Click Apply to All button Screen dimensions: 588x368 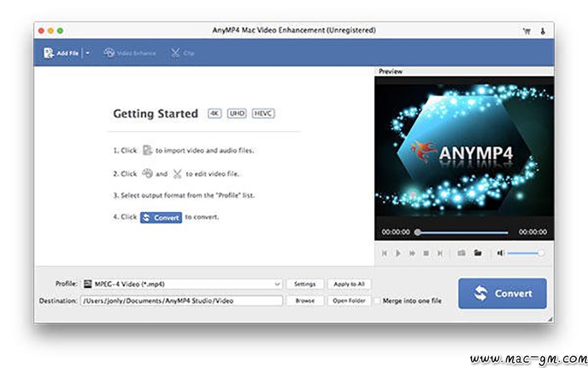coord(349,284)
